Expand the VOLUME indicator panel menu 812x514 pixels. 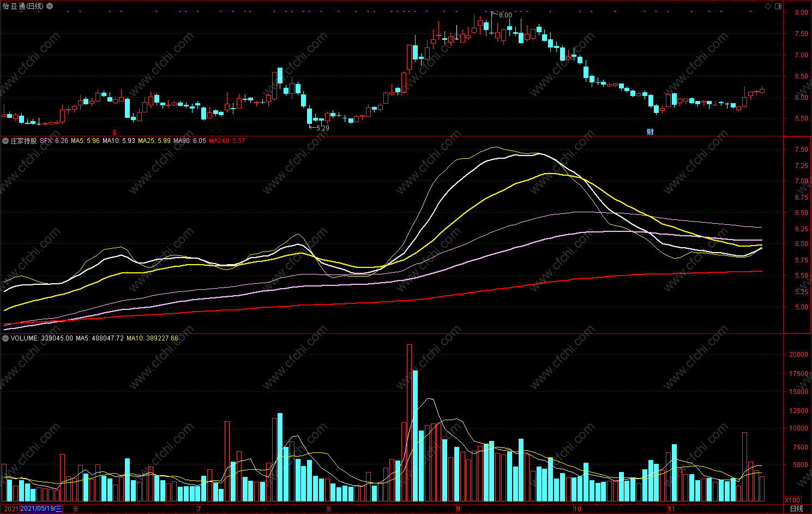click(5, 338)
